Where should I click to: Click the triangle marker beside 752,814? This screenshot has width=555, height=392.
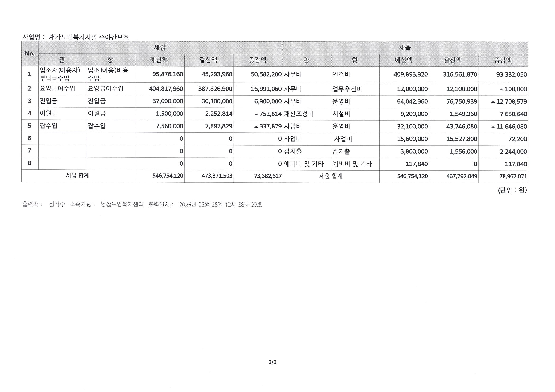coord(256,114)
